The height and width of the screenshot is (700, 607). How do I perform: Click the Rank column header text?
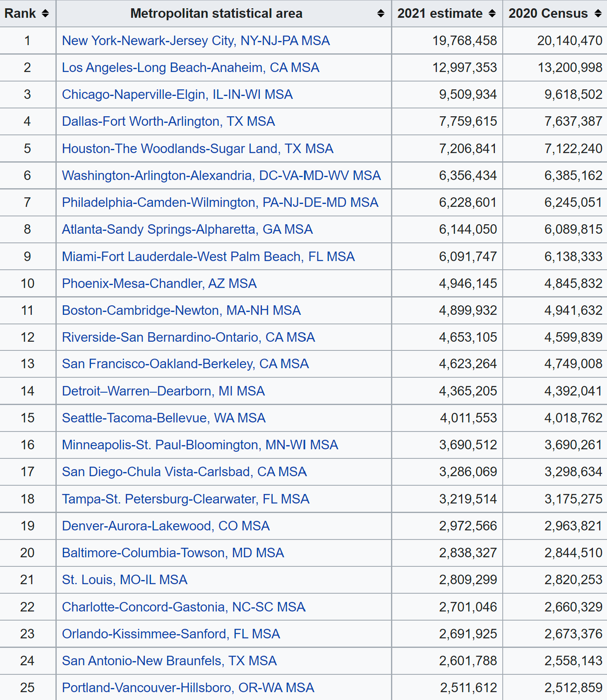(20, 14)
